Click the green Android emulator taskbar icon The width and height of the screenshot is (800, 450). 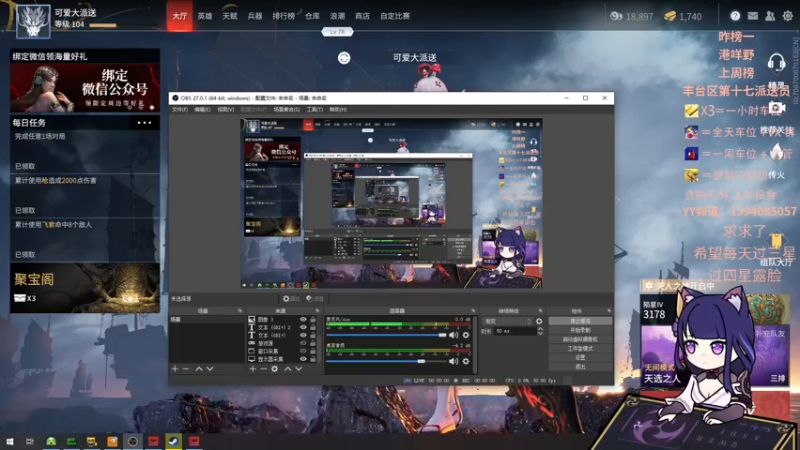[51, 441]
